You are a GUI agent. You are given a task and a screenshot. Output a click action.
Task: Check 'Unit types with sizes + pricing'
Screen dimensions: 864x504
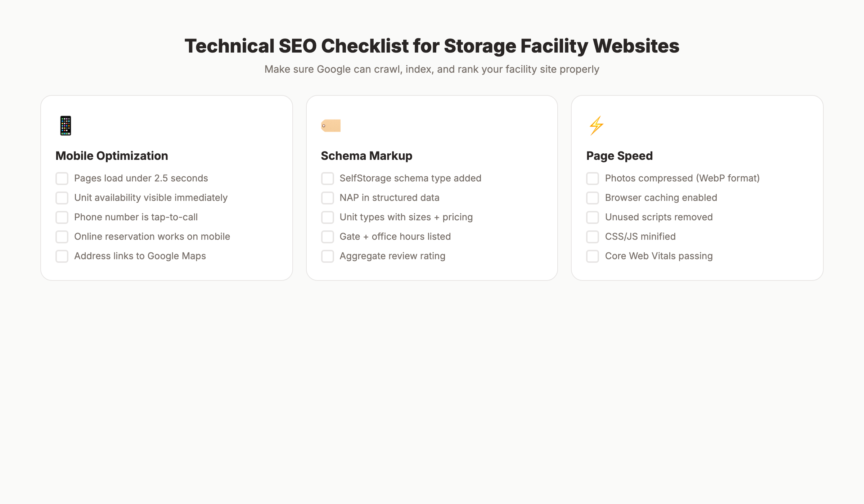327,217
